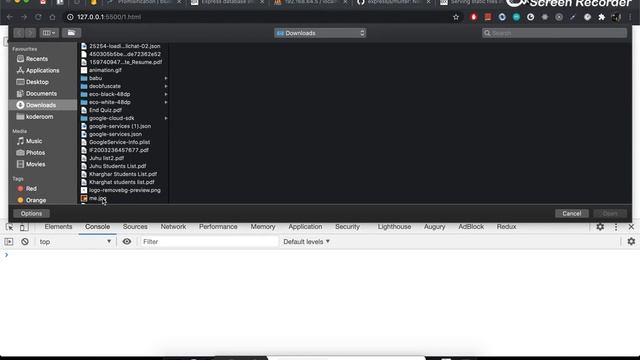
Task: Go back in the file dialog
Action: pyautogui.click(x=19, y=33)
